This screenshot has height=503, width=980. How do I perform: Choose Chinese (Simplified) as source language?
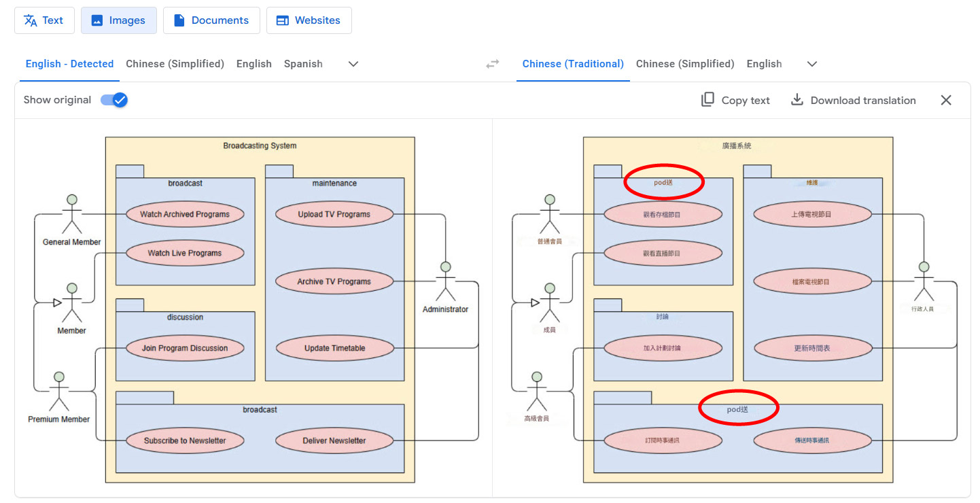(175, 64)
